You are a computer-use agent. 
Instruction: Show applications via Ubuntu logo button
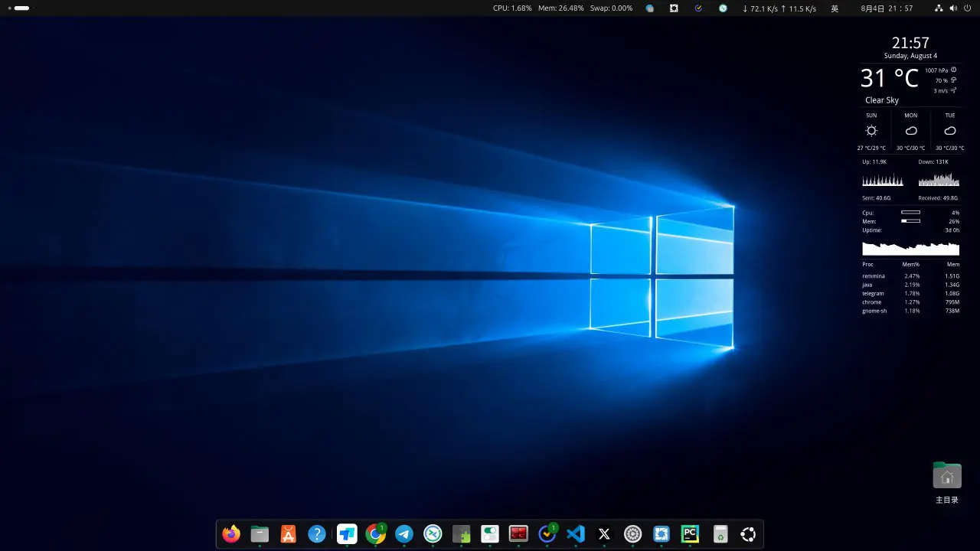coord(748,534)
